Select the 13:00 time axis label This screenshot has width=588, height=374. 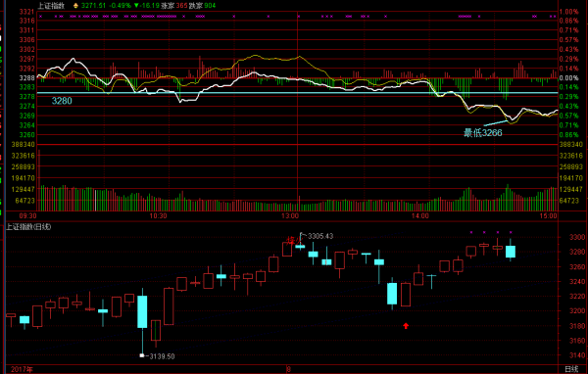290,216
